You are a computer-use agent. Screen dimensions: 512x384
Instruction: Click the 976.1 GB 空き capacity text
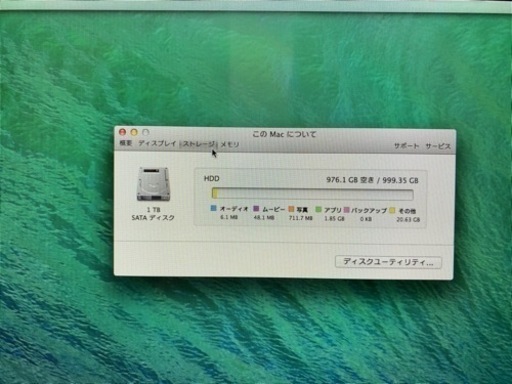(x=350, y=180)
